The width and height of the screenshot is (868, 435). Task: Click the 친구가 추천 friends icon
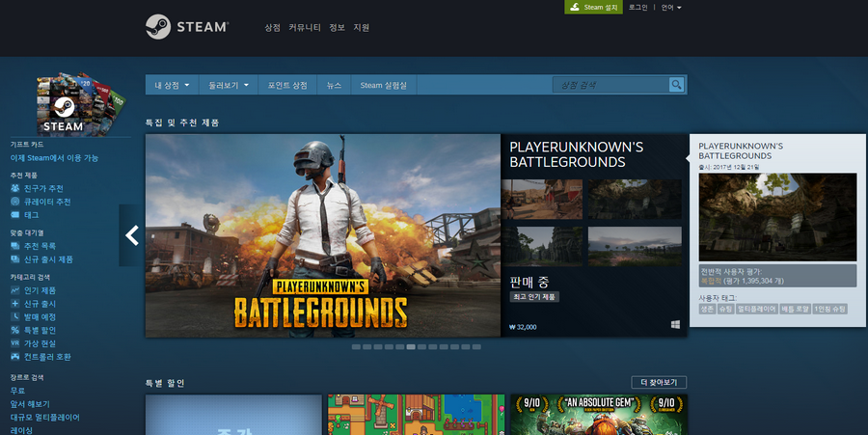pos(14,188)
